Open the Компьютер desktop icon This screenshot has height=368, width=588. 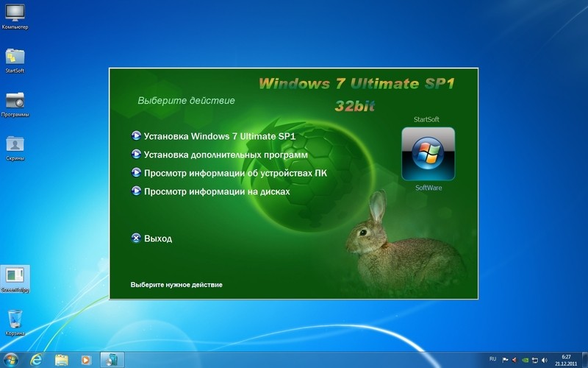pyautogui.click(x=15, y=17)
